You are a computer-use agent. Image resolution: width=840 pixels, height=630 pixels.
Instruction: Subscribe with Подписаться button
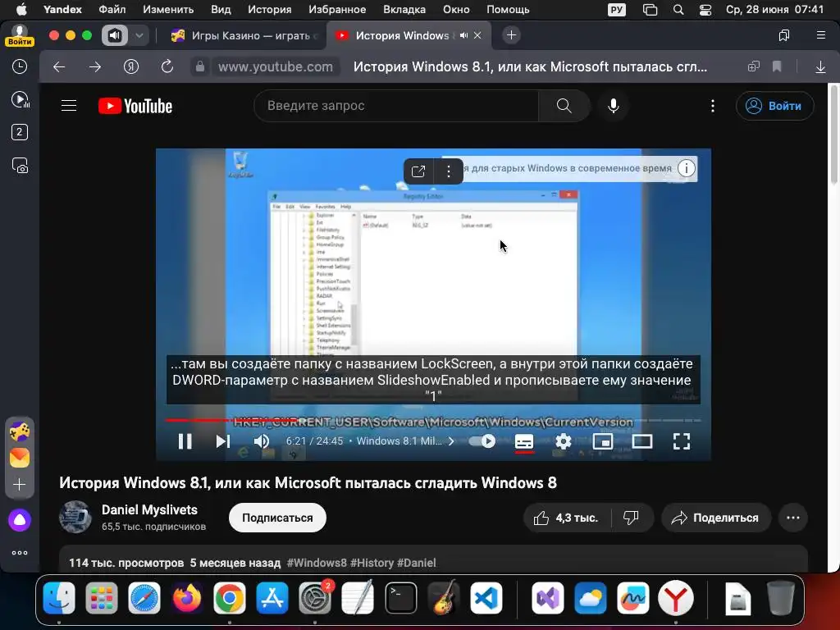[x=277, y=518]
